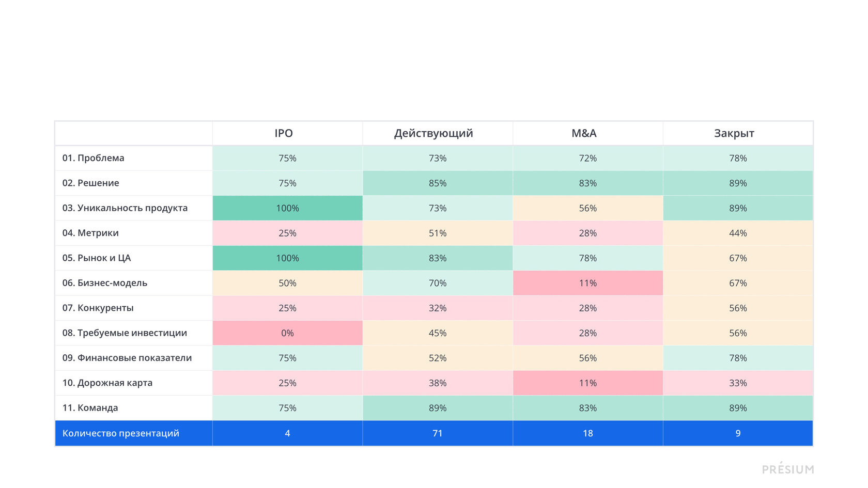Select the 11. Команда row label
The image size is (868, 488).
(90, 408)
